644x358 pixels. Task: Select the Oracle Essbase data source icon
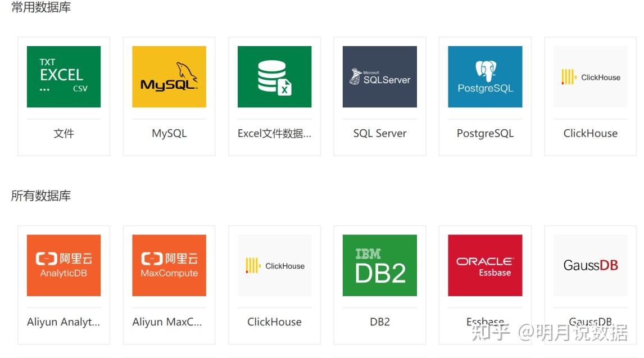pyautogui.click(x=484, y=265)
